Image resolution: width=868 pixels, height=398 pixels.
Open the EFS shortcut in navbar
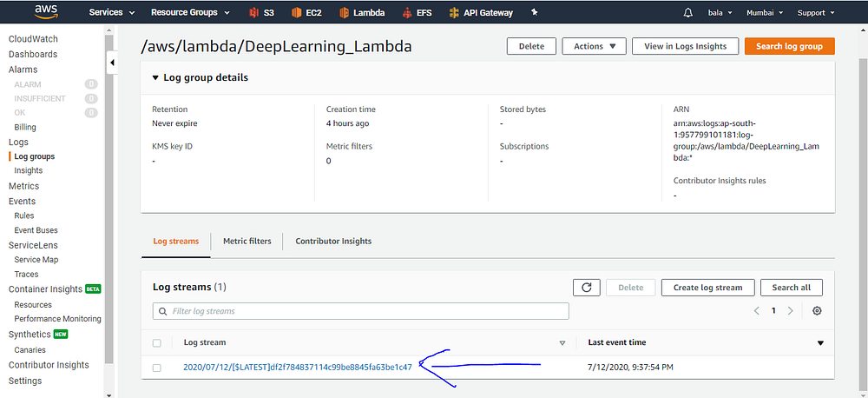417,12
